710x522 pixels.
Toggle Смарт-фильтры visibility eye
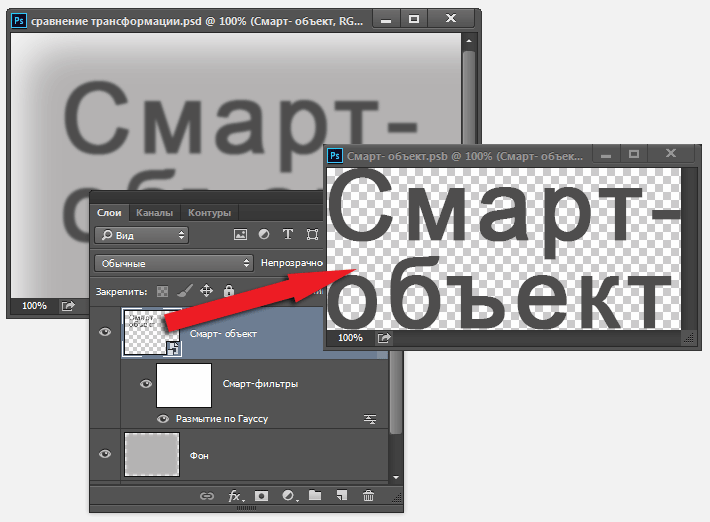coord(146,384)
